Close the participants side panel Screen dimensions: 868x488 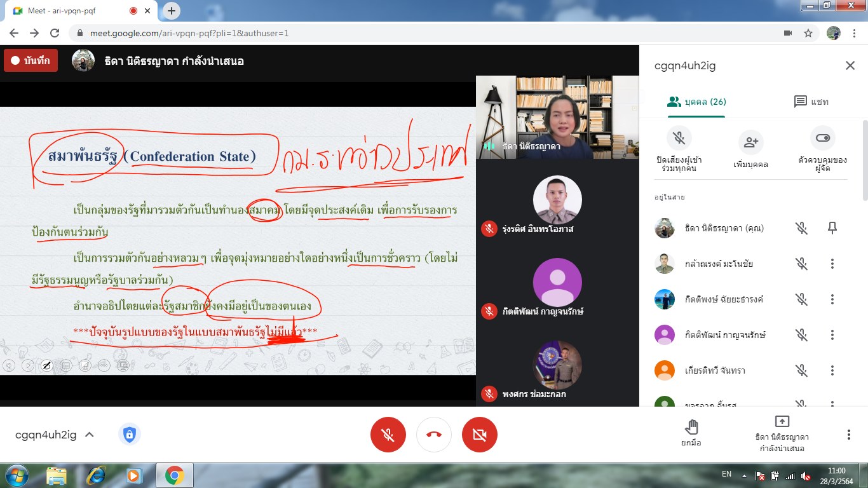pyautogui.click(x=850, y=65)
